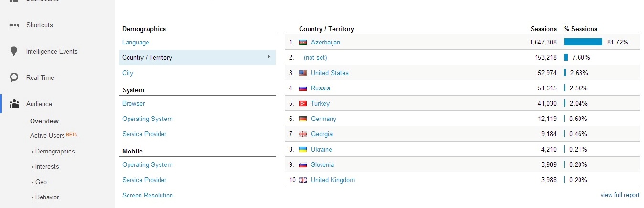Open United States country link
This screenshot has height=208, width=644.
[x=330, y=73]
